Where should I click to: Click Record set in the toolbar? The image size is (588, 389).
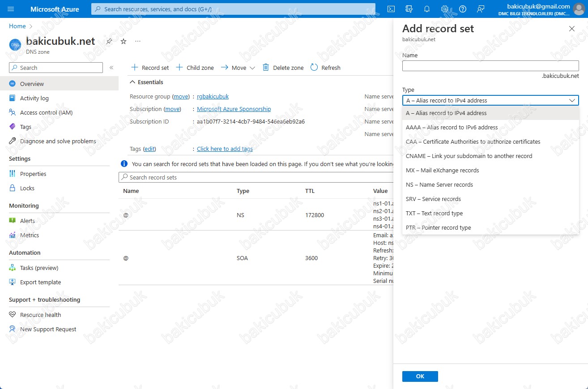click(x=150, y=68)
